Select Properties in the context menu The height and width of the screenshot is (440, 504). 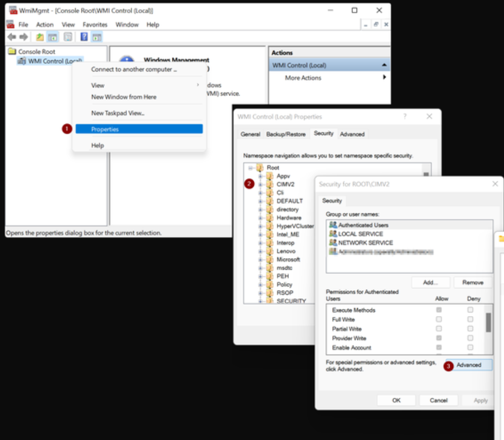pos(139,129)
